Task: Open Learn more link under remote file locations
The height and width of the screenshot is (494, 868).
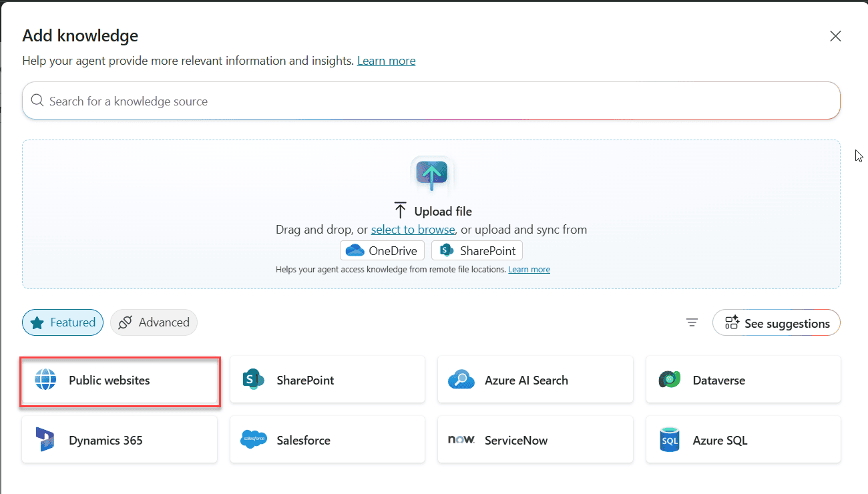Action: pyautogui.click(x=529, y=270)
